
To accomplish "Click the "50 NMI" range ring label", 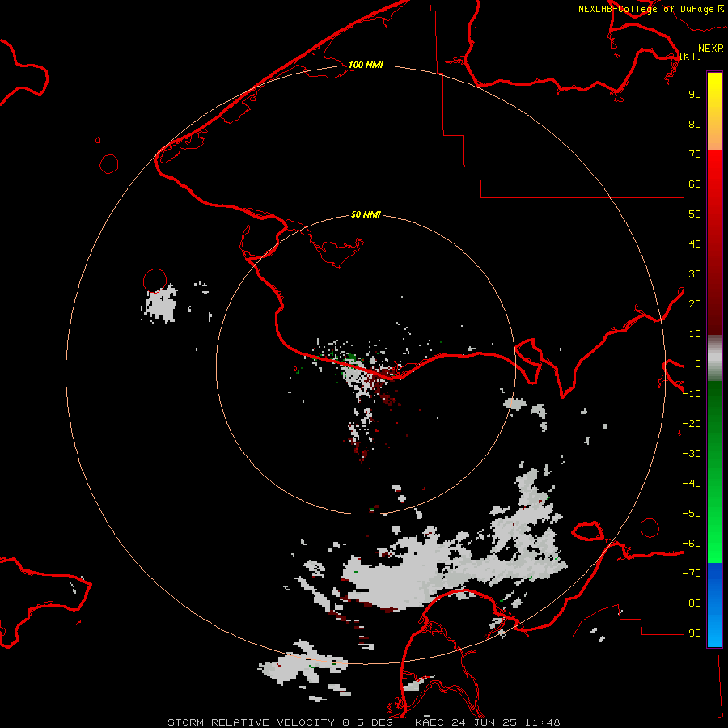I will tap(366, 214).
